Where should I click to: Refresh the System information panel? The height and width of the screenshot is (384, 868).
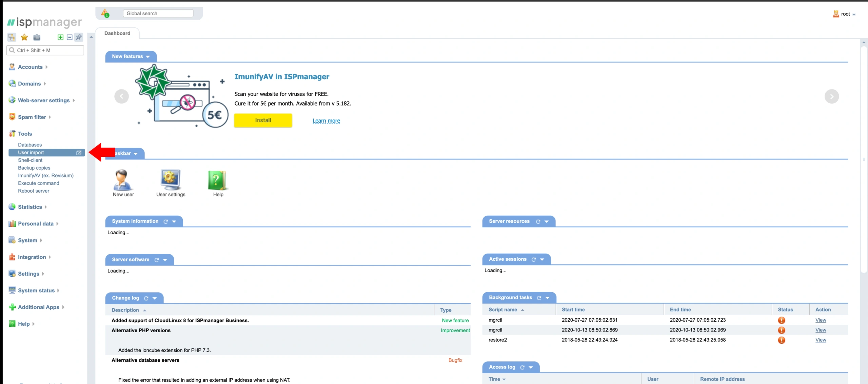(x=166, y=221)
